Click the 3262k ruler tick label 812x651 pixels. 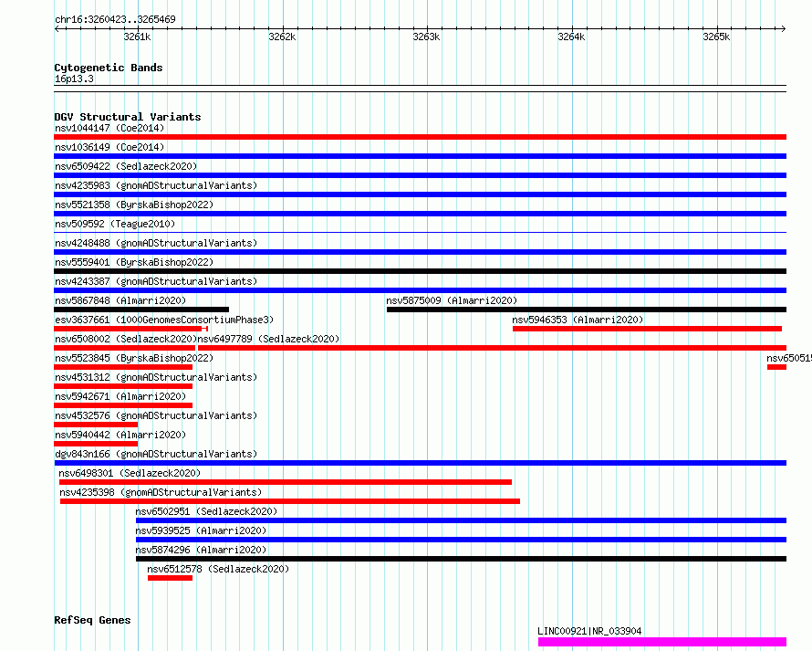click(x=282, y=37)
